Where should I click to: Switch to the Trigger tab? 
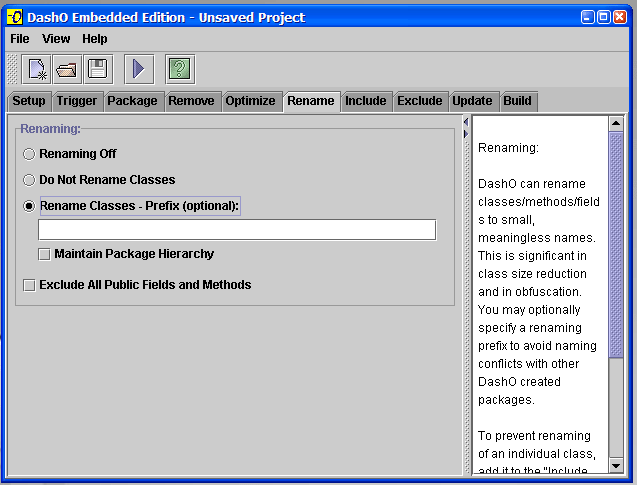coord(77,101)
